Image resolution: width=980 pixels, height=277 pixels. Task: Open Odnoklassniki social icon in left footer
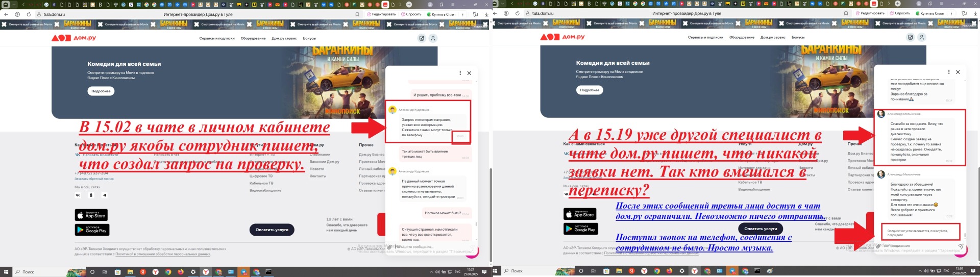(x=91, y=195)
